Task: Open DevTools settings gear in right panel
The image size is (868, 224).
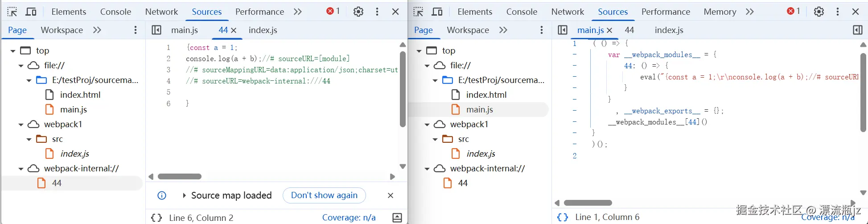Action: pyautogui.click(x=819, y=12)
